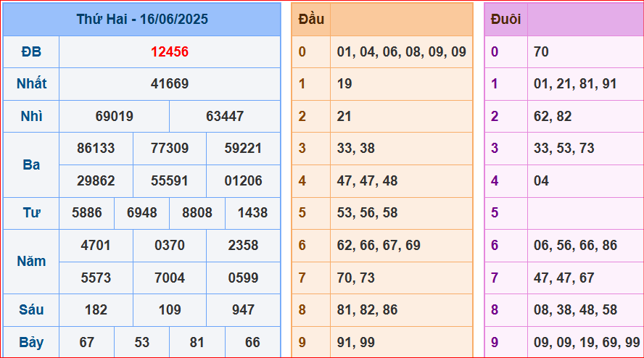The image size is (644, 358).
Task: Click digit label 9 in Đầu table
Action: 302,342
